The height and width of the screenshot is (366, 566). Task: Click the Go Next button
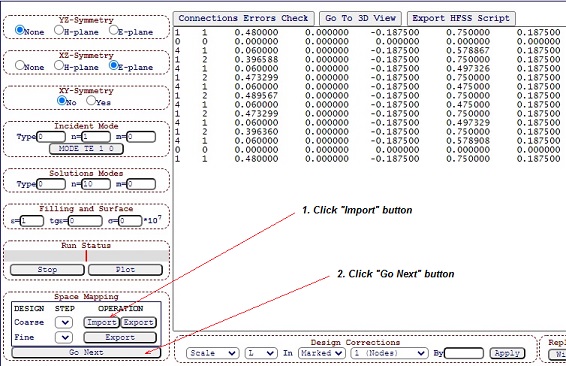click(86, 352)
